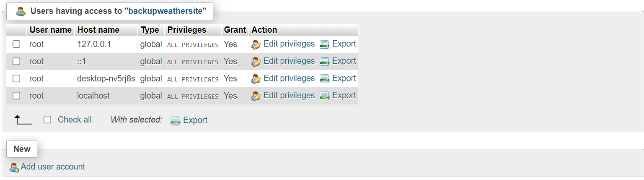
Task: Click the User name column header
Action: point(50,30)
